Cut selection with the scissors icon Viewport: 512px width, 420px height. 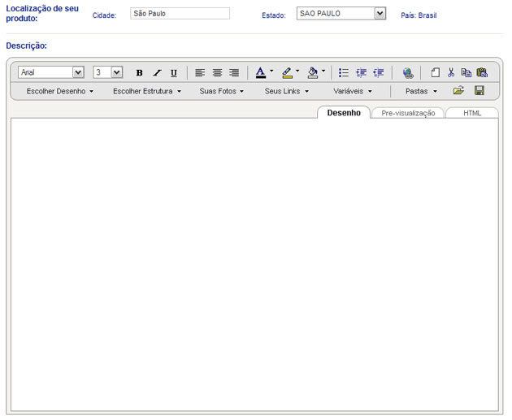[451, 72]
